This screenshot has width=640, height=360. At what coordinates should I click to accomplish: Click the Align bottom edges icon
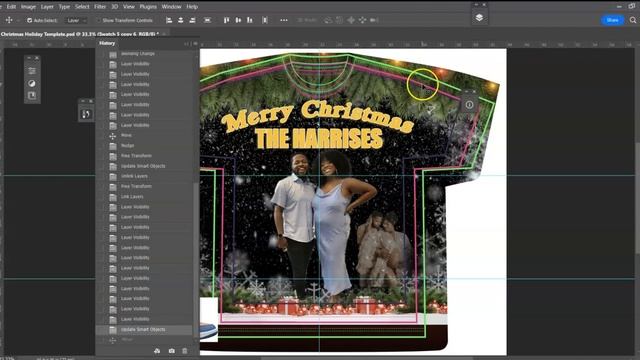coord(249,20)
